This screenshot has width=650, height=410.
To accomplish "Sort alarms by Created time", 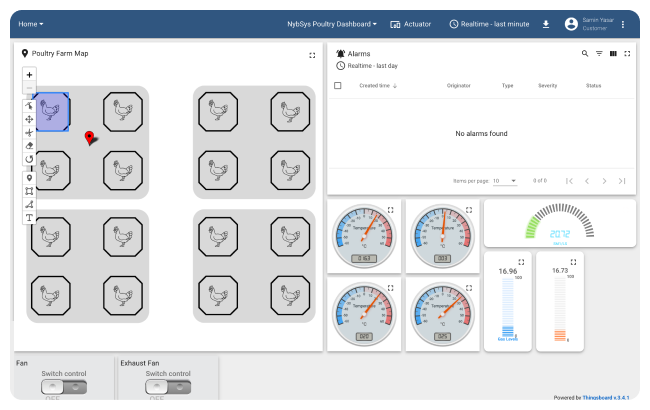I will point(378,85).
